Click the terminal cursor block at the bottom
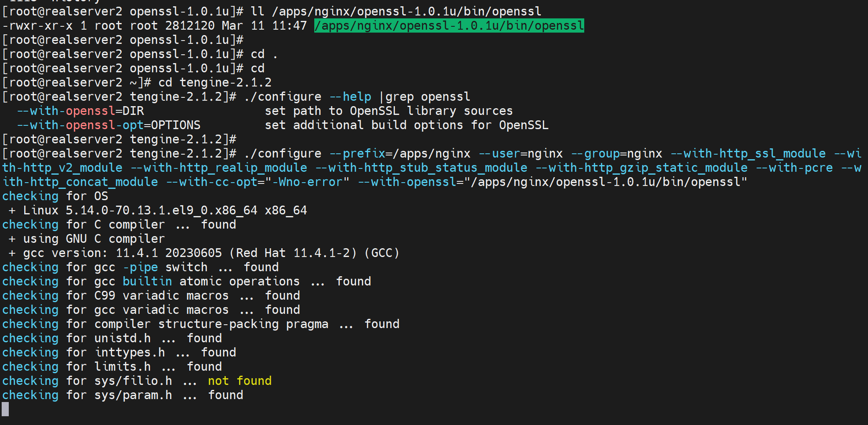The width and height of the screenshot is (868, 425). (x=5, y=409)
